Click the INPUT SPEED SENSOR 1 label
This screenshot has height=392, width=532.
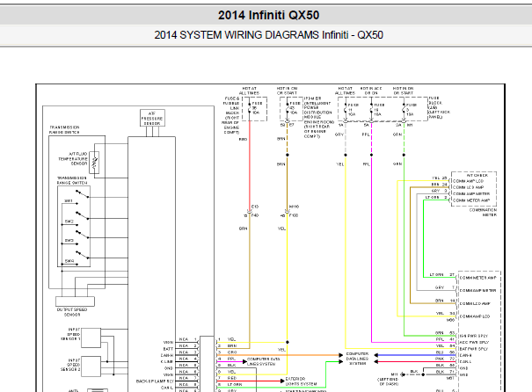click(x=70, y=334)
